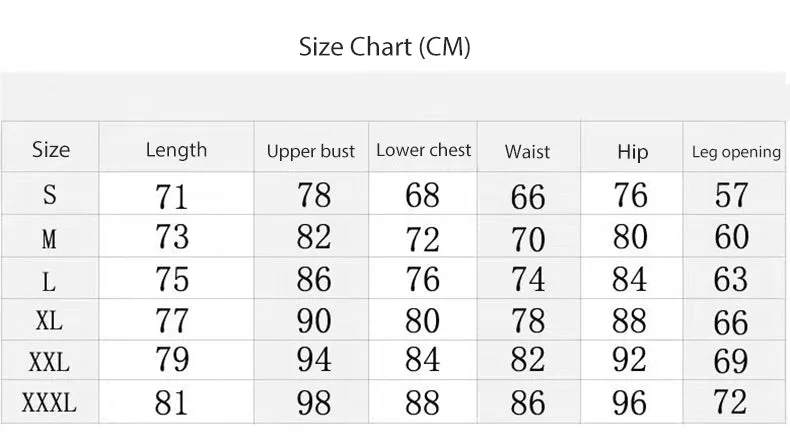Select the Waist column header
Image resolution: width=790 pixels, height=445 pixels.
point(527,152)
